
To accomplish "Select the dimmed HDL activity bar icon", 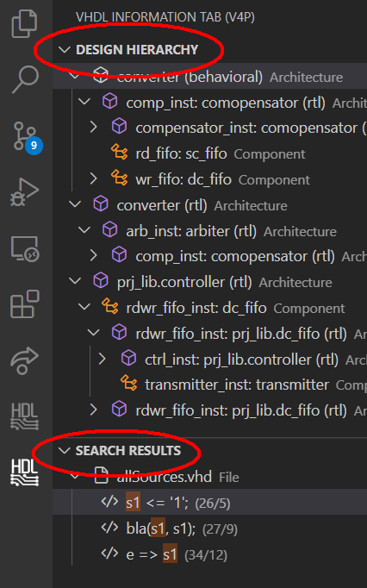I will pos(25,416).
